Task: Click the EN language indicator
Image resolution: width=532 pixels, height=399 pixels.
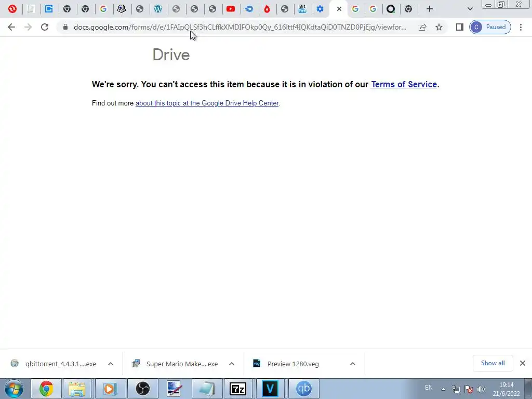Action: point(429,388)
